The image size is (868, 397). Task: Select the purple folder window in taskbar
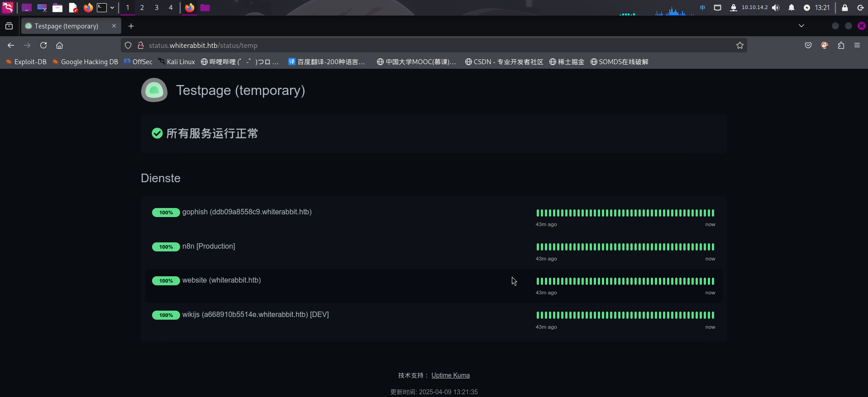205,8
